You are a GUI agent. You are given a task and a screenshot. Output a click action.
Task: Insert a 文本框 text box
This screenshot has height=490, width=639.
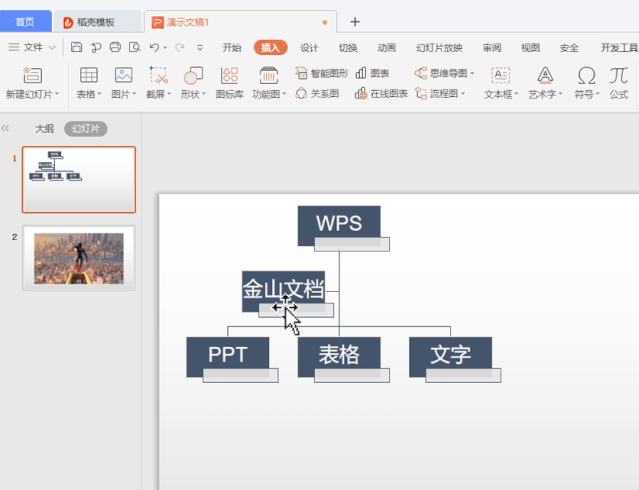[500, 75]
